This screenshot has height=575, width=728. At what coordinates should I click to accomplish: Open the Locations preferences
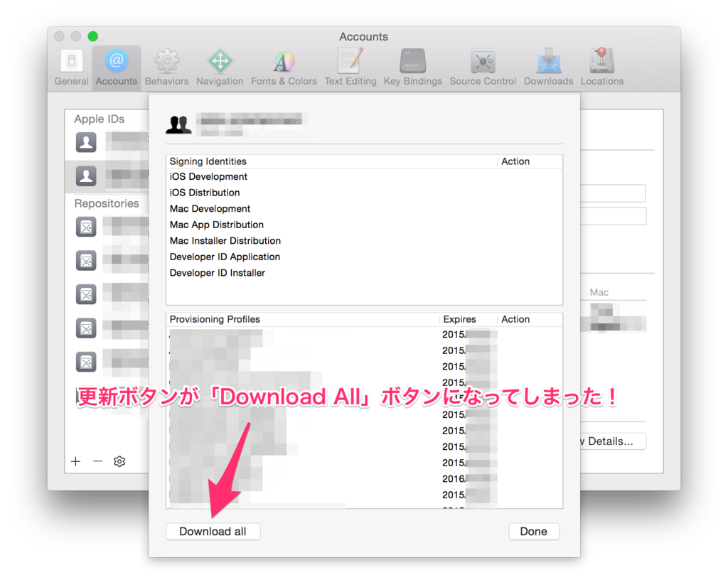pyautogui.click(x=601, y=68)
